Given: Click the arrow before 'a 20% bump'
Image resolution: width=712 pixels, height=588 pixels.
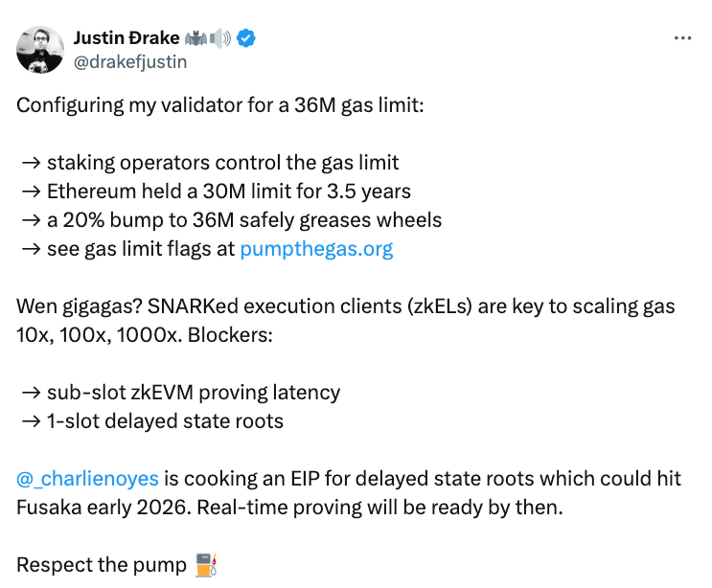Looking at the screenshot, I should [x=32, y=220].
